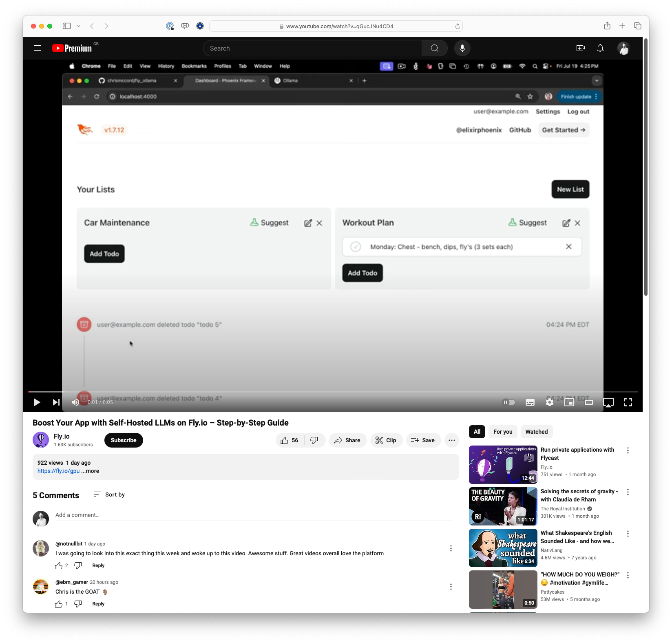Subscribe to the Fly.io channel

(123, 440)
